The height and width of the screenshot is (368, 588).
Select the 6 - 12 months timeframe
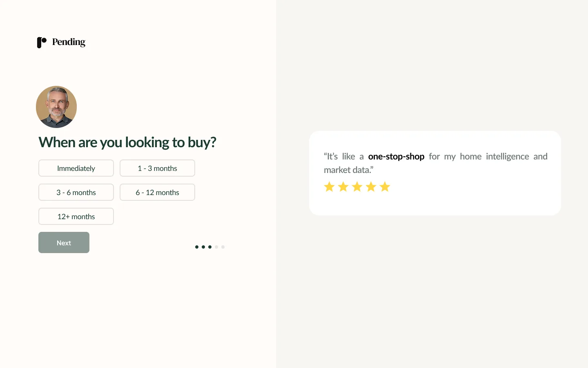[157, 192]
